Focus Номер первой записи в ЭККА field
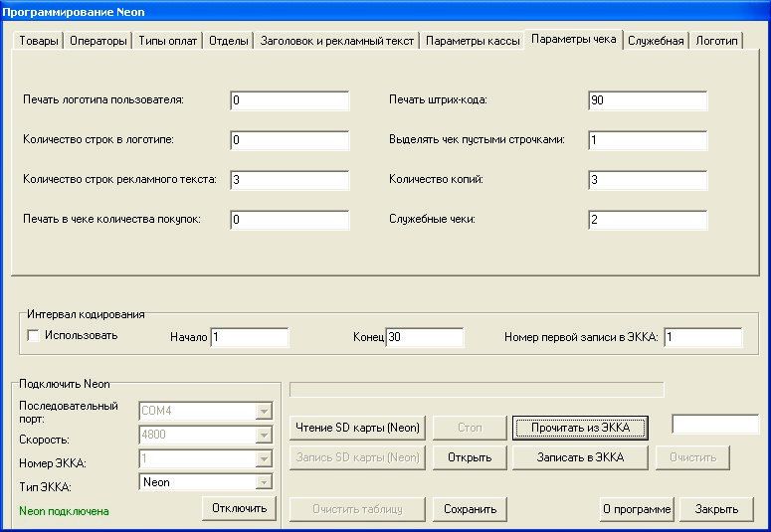Image resolution: width=771 pixels, height=532 pixels. (702, 337)
